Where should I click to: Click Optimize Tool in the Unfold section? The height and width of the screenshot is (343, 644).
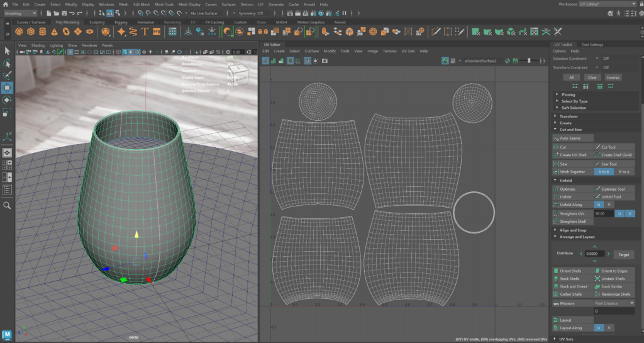point(614,189)
